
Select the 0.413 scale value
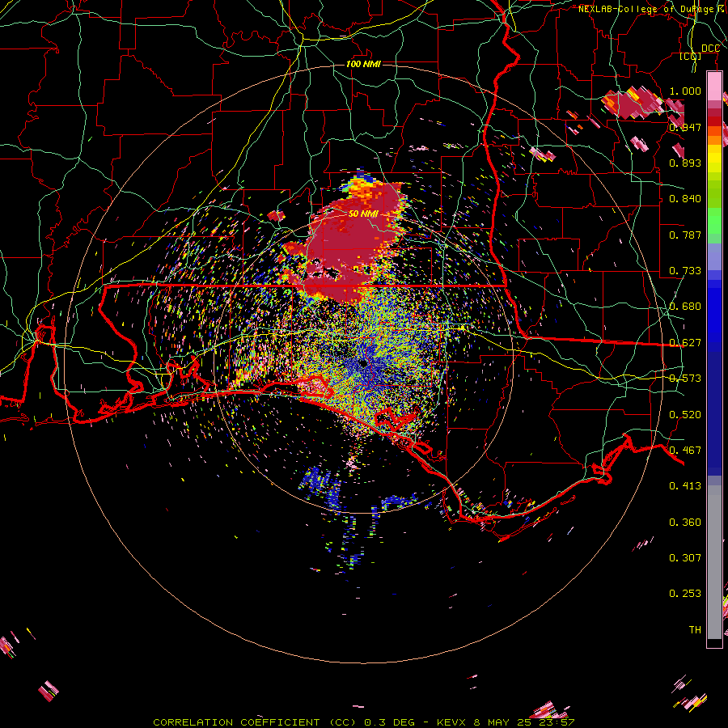685,486
